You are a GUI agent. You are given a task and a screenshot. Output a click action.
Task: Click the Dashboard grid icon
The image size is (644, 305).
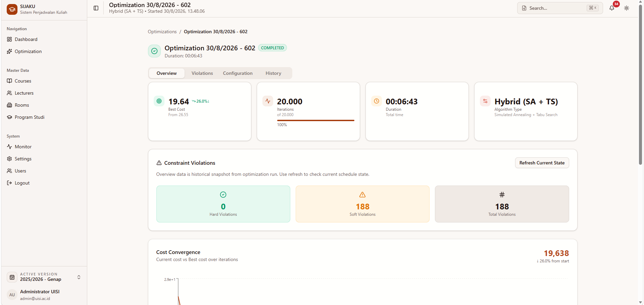pos(9,39)
